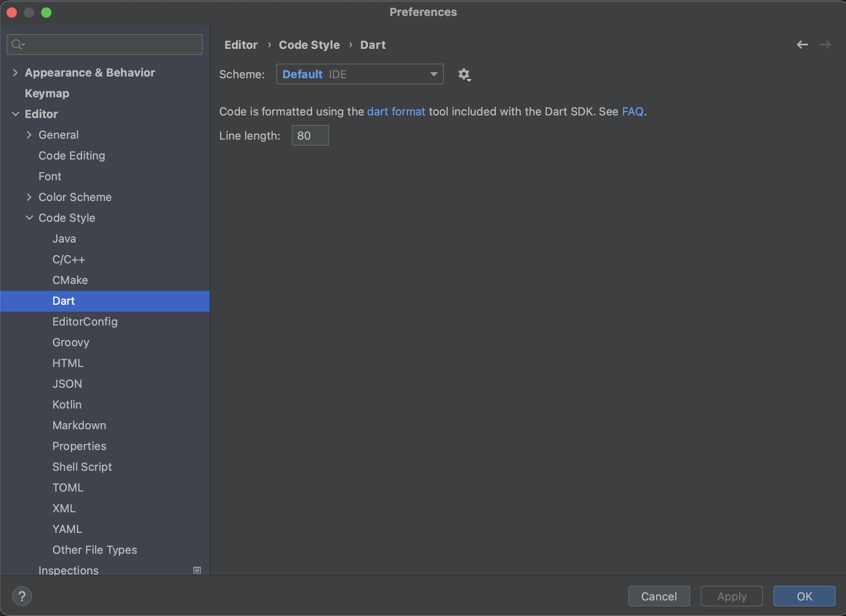
Task: Click the Cancel button
Action: [x=659, y=596]
